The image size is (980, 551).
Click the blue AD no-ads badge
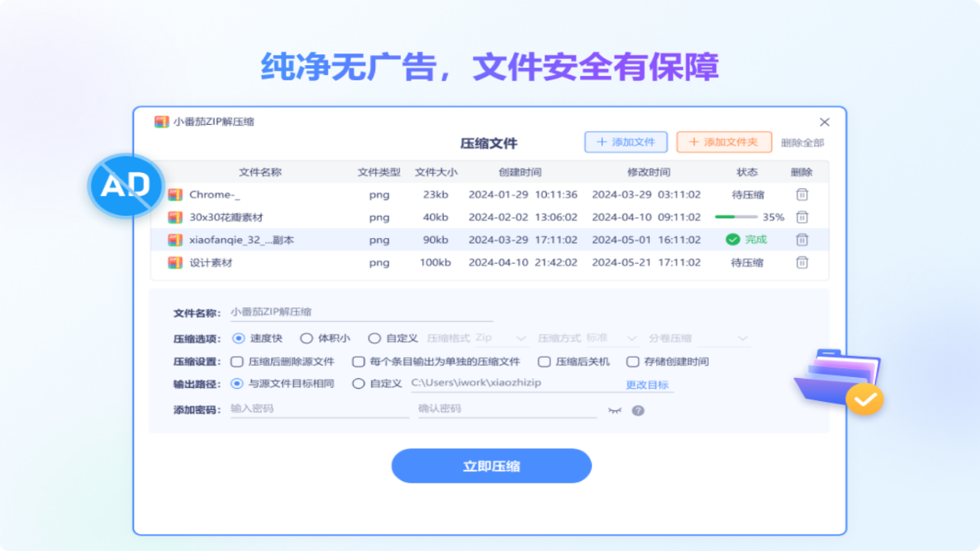coord(125,185)
